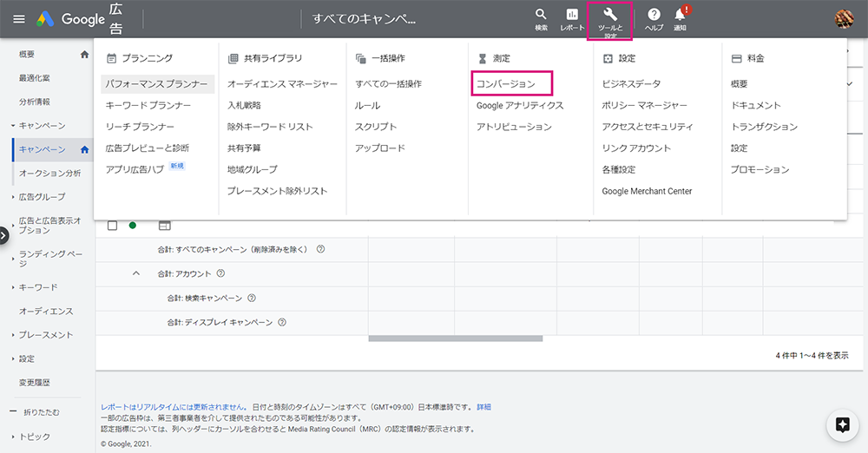This screenshot has width=868, height=453.
Task: Open 分析情報 in the sidebar
Action: pyautogui.click(x=35, y=102)
